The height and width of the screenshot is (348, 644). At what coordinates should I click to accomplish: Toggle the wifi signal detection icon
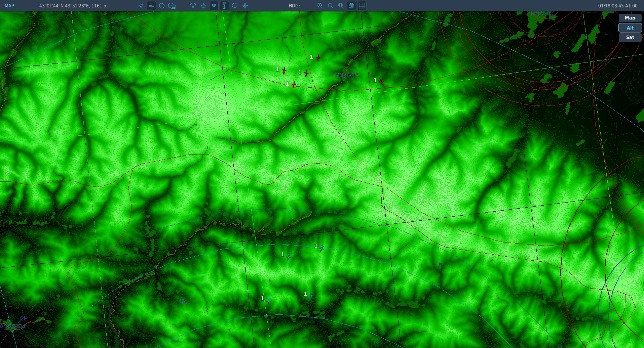pos(214,6)
